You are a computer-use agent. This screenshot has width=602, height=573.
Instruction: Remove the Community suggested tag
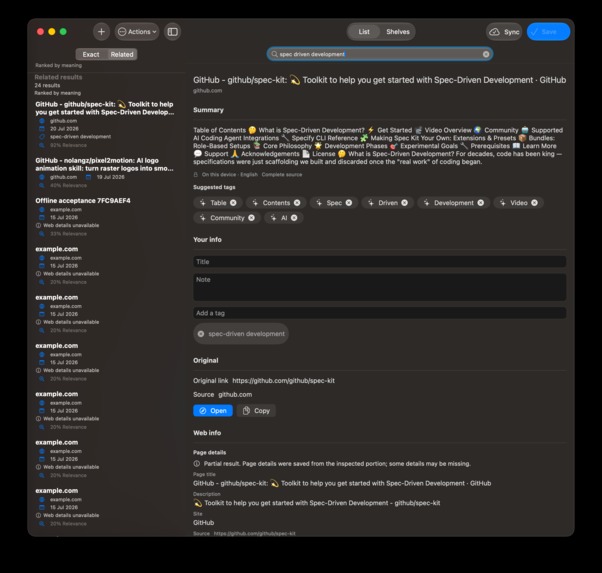pyautogui.click(x=251, y=218)
